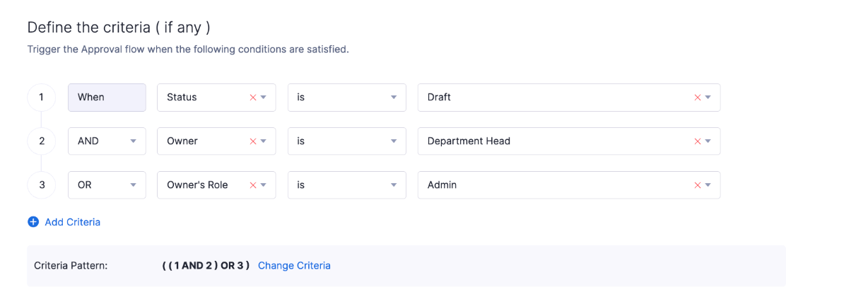This screenshot has width=868, height=304.
Task: Clear the Draft value using its red X
Action: (698, 98)
